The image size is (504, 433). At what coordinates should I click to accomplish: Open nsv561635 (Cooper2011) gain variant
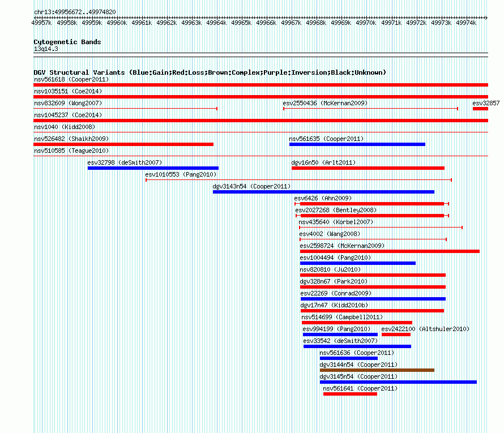pos(326,139)
